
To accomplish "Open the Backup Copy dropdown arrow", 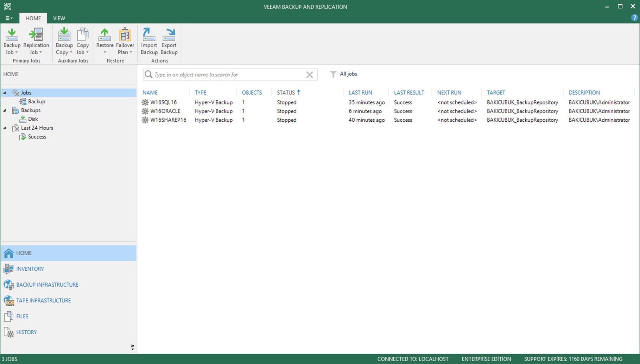I will point(71,52).
